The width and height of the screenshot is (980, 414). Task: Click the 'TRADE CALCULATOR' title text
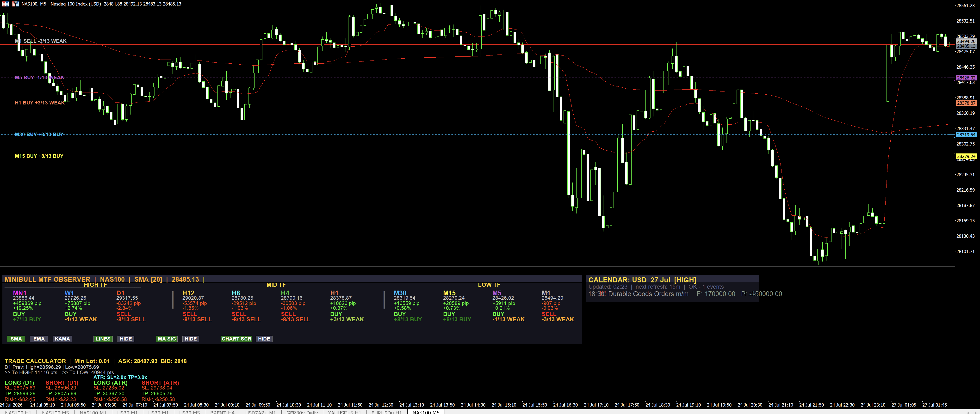coord(35,361)
